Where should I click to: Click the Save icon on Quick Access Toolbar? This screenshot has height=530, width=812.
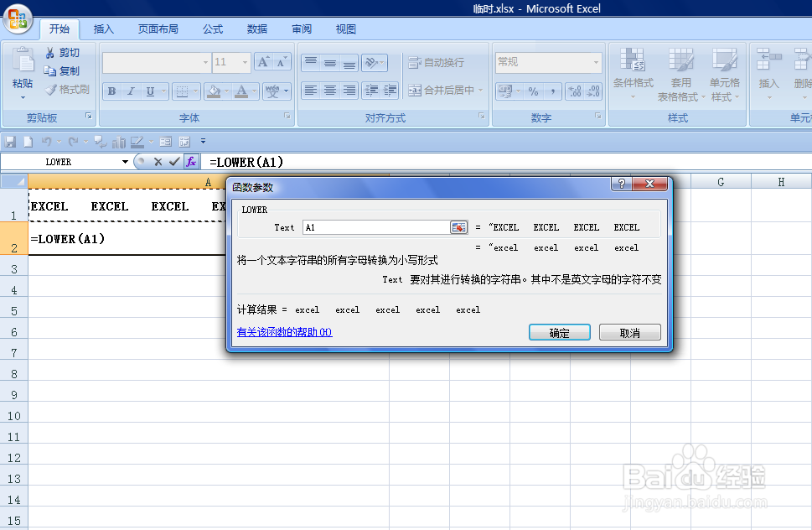10,142
